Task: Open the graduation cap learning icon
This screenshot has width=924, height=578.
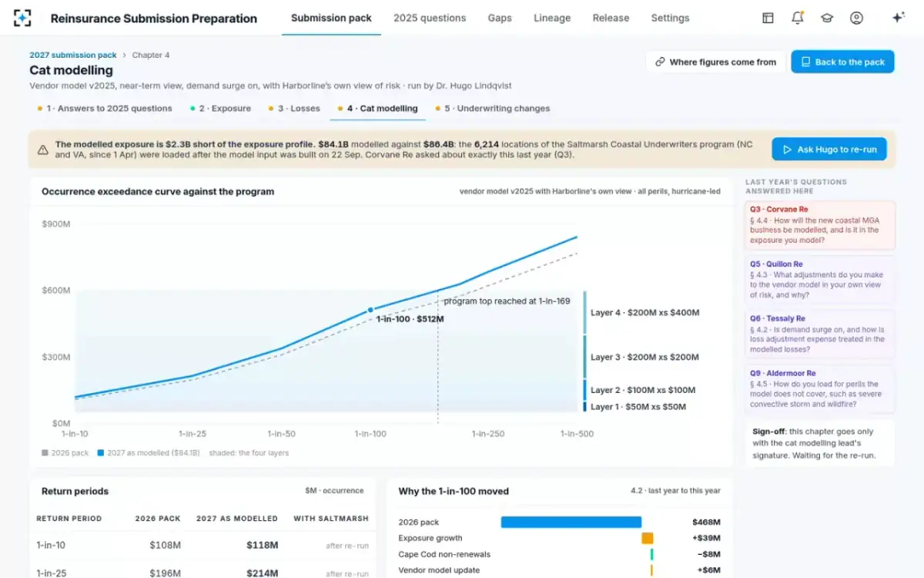Action: point(827,18)
